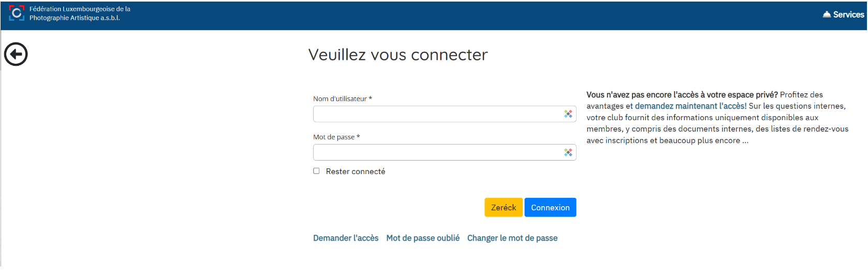
Task: Click the inline demandez maintenant l'accès link
Action: coord(690,106)
